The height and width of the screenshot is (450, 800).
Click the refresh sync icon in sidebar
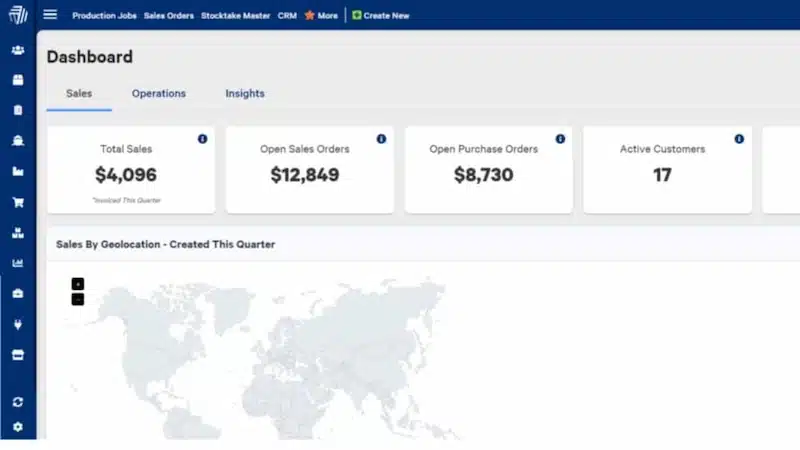point(18,402)
